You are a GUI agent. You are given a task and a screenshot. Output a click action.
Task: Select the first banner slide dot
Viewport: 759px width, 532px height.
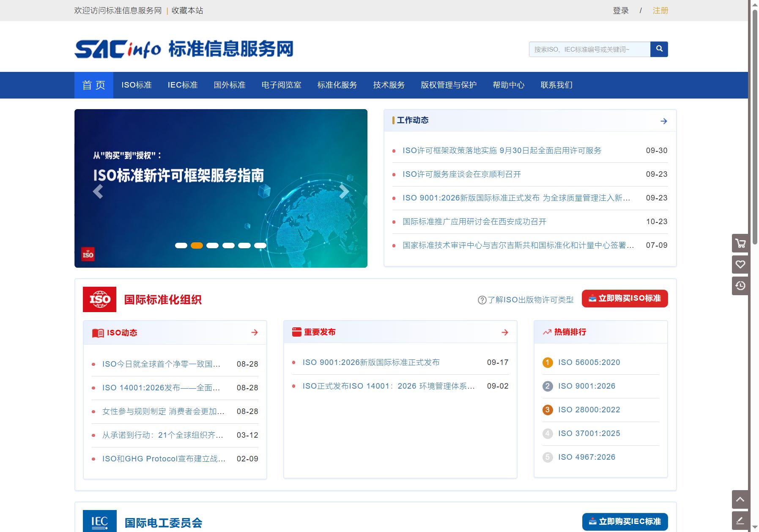pos(181,246)
